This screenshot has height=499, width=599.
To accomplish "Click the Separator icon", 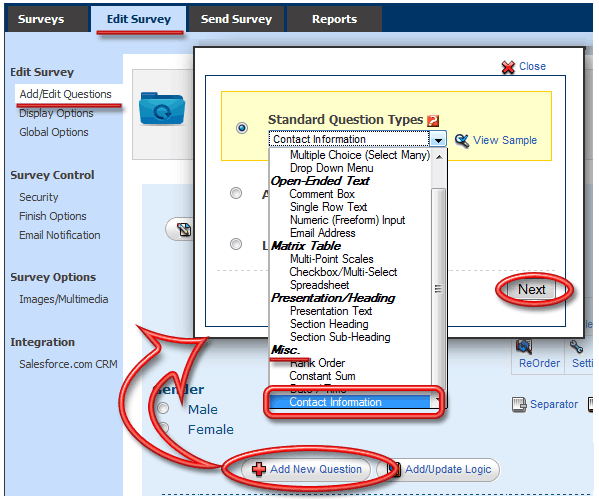I will click(519, 405).
